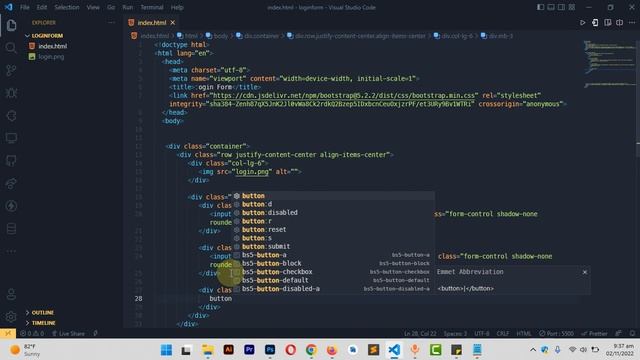Open the Selection menu

coord(67,7)
